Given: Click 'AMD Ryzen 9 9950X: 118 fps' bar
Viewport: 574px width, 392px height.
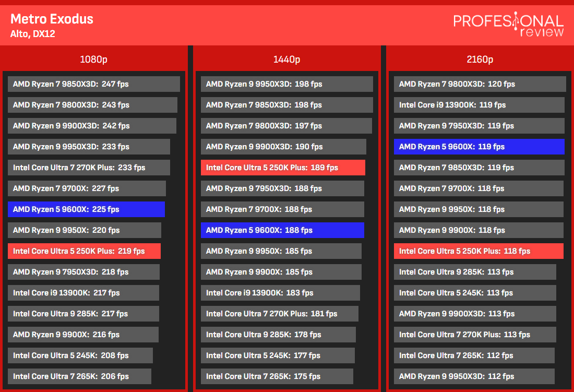Looking at the screenshot, I should pos(479,209).
